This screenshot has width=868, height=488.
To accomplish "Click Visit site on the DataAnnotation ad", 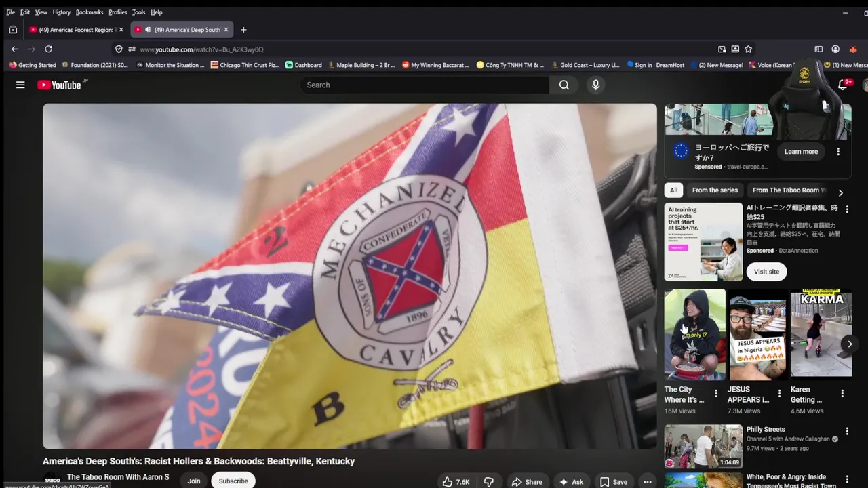I will (x=766, y=272).
